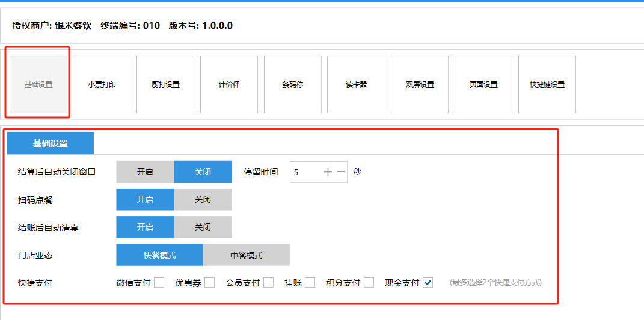Enable 结算后自动关闭窗口 with 开启
Image resolution: width=644 pixels, height=320 pixels.
pyautogui.click(x=145, y=172)
